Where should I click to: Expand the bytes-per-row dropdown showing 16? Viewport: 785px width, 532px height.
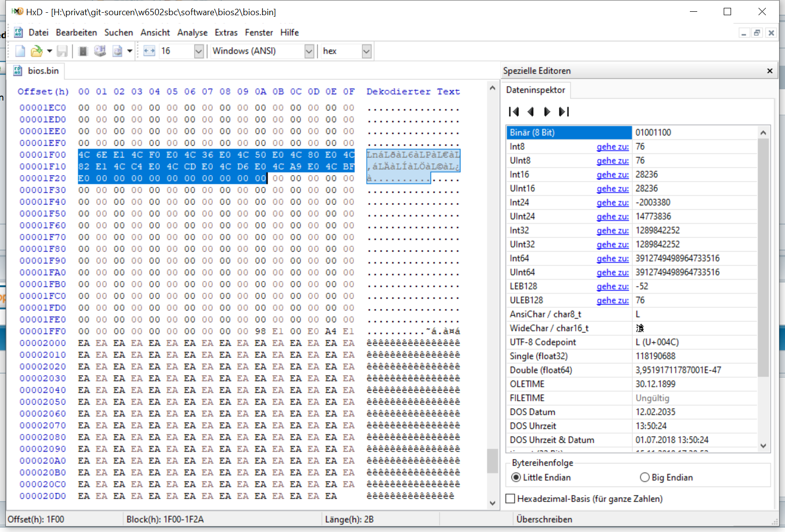tap(199, 51)
